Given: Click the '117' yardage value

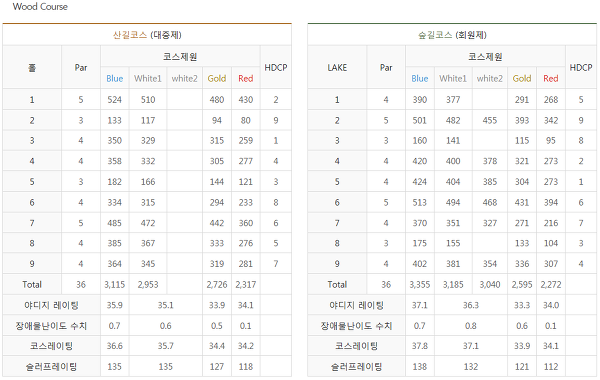Looking at the screenshot, I should click(148, 121).
